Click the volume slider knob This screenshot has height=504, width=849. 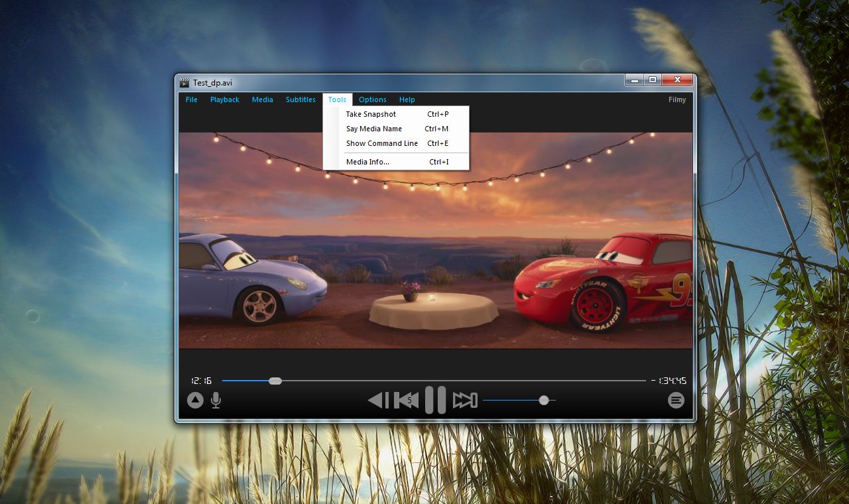[544, 400]
